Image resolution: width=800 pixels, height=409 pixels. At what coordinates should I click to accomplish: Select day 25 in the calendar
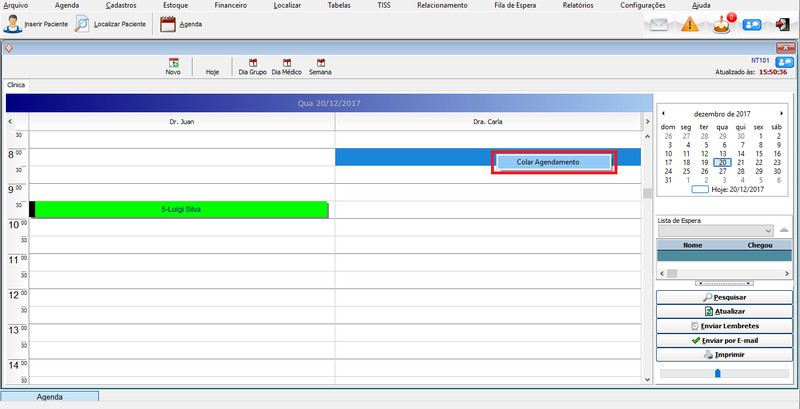(x=686, y=171)
